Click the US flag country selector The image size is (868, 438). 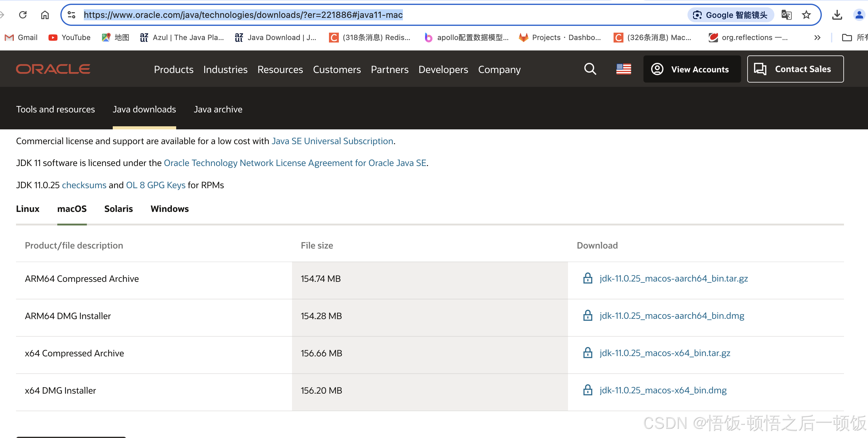click(623, 69)
